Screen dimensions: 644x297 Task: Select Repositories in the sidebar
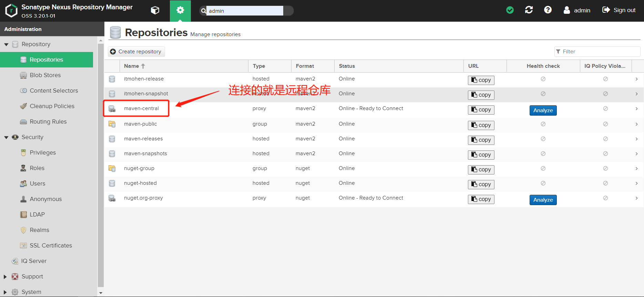tap(47, 60)
